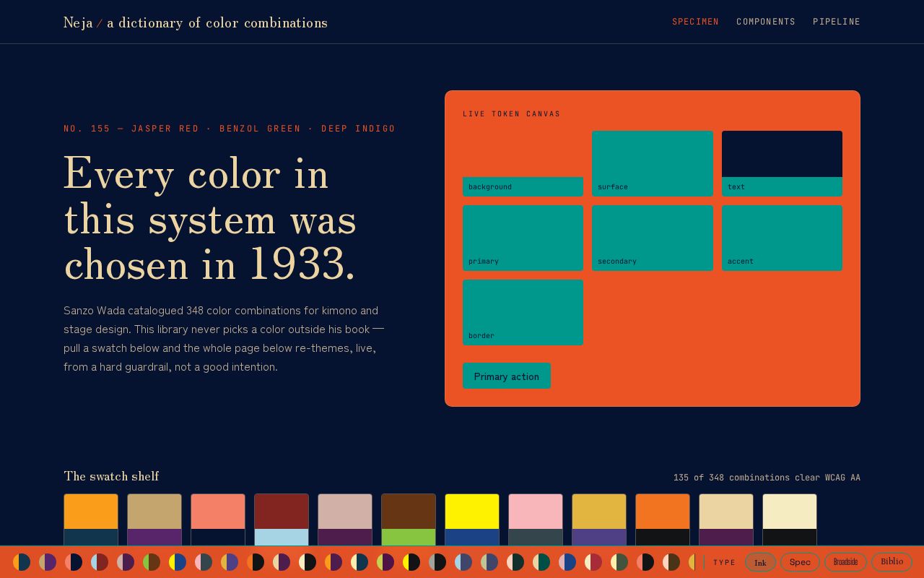The width and height of the screenshot is (924, 578).
Task: Select the Spec type option
Action: coord(800,562)
